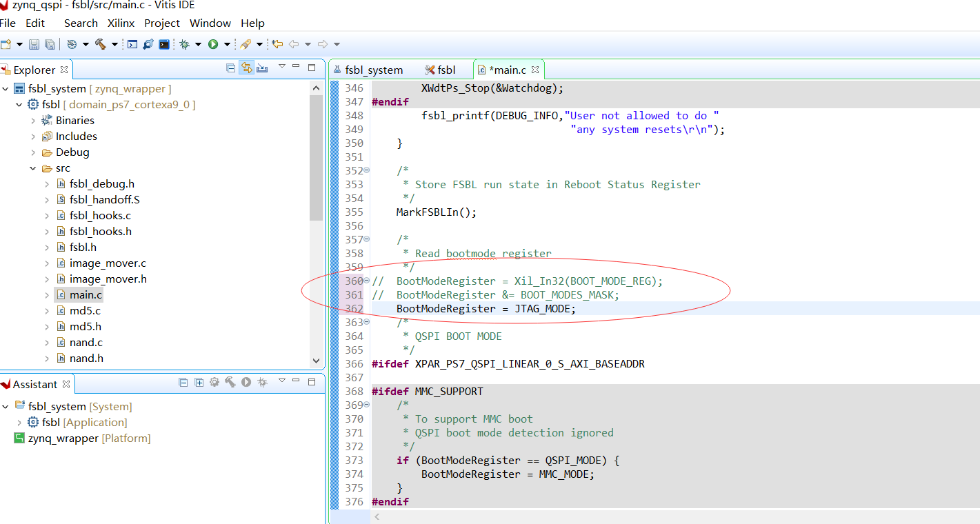Open the Xilinx menu
Viewport: 980px width, 524px height.
pos(121,23)
